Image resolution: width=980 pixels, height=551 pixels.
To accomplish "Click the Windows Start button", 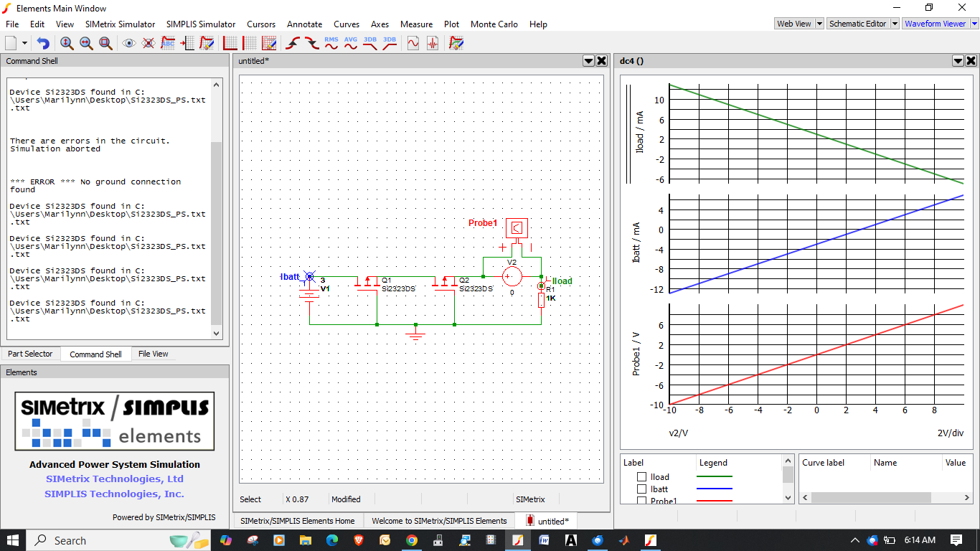I will (13, 540).
